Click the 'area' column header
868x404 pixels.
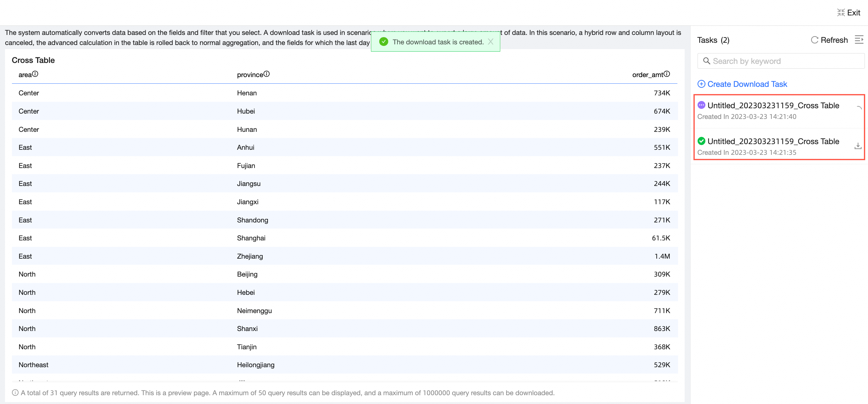click(25, 75)
